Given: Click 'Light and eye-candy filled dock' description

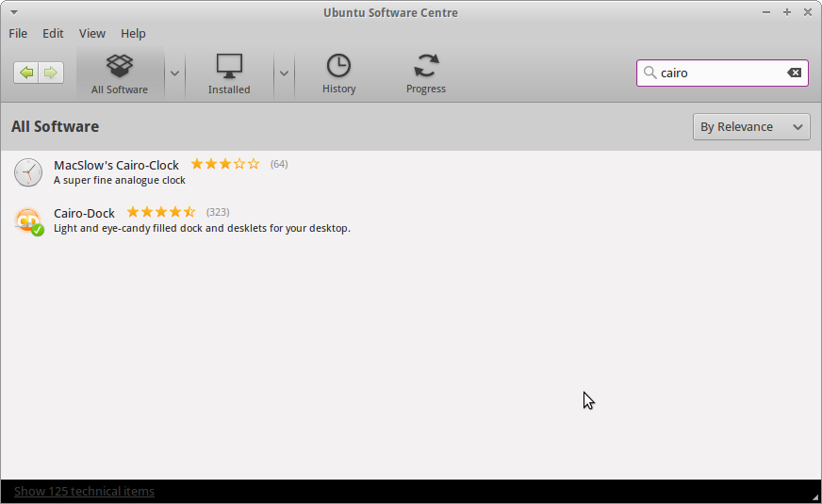Looking at the screenshot, I should 202,228.
